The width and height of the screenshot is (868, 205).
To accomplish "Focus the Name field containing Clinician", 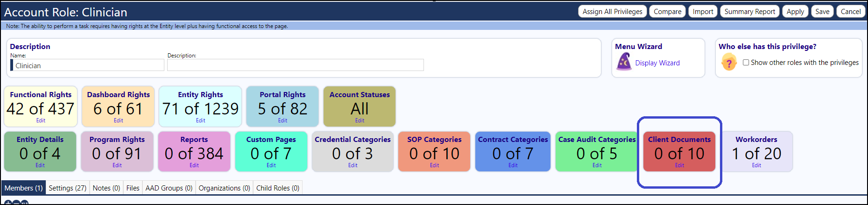I will coord(87,65).
